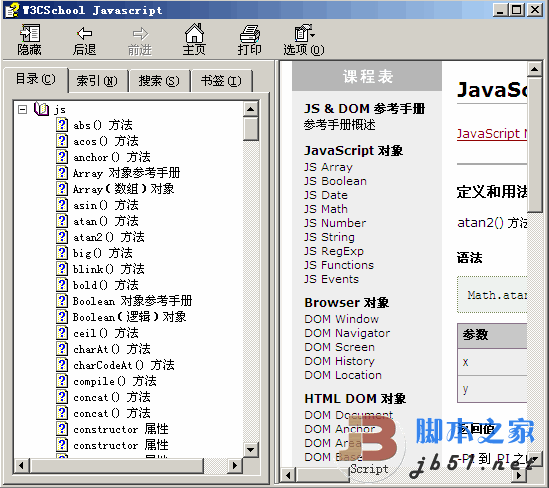549x488 pixels.
Task: Switch to the 目录 contents tab
Action: click(x=36, y=79)
